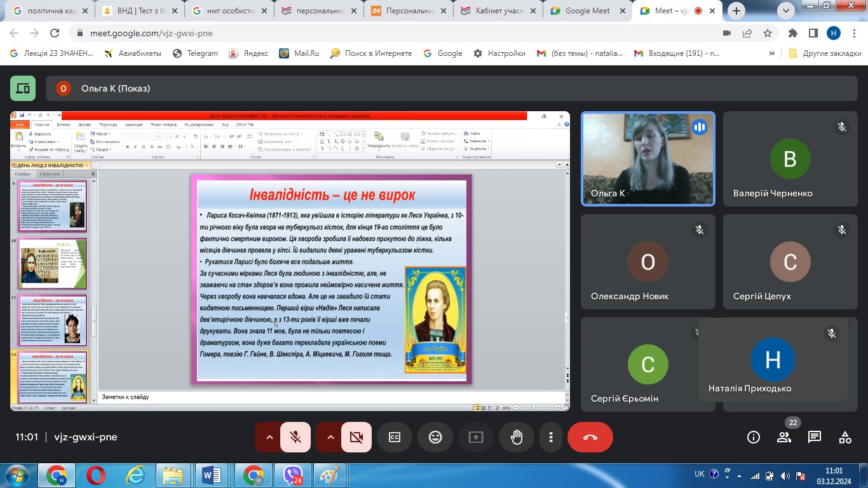Toggle closed captions on
This screenshot has height=488, width=868.
[x=395, y=437]
